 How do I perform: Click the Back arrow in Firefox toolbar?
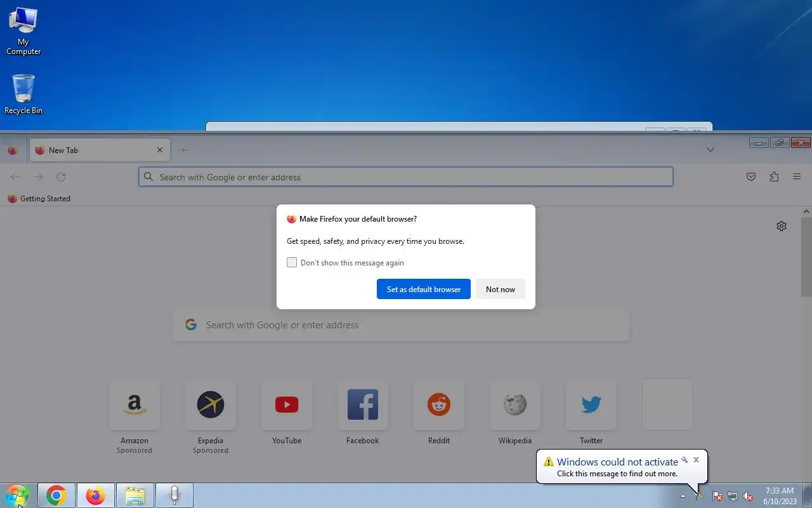pyautogui.click(x=15, y=177)
